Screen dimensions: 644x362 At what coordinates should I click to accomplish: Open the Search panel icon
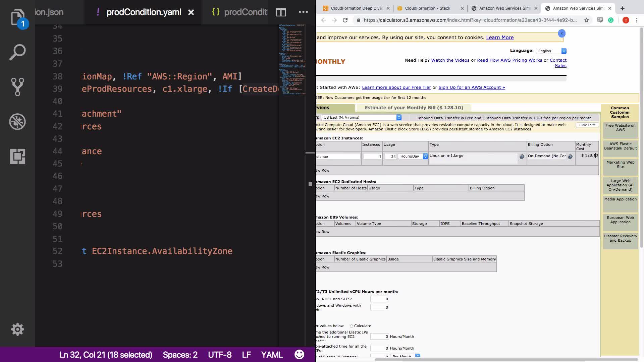[x=17, y=52]
